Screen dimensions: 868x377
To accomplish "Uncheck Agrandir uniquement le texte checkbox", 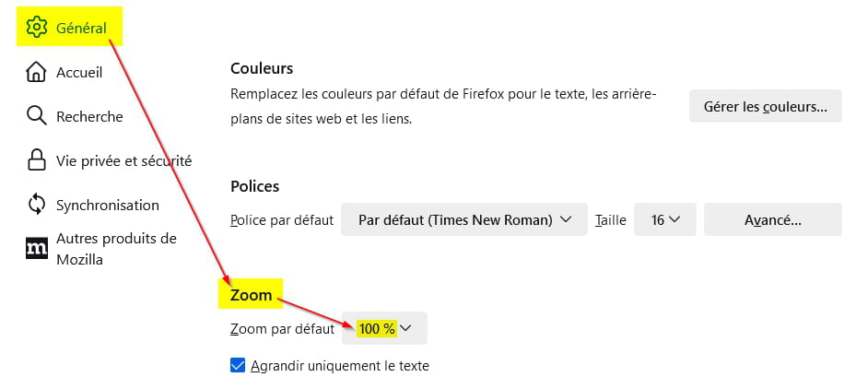I will tap(238, 365).
